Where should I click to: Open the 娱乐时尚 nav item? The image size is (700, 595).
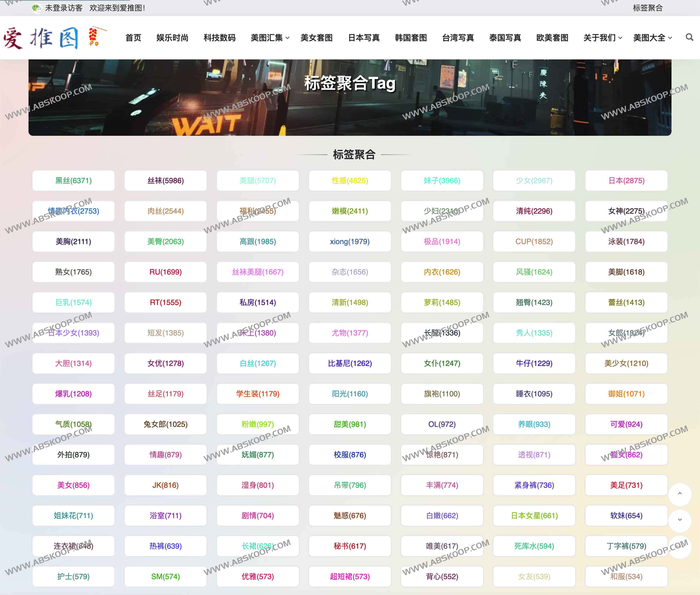coord(172,38)
